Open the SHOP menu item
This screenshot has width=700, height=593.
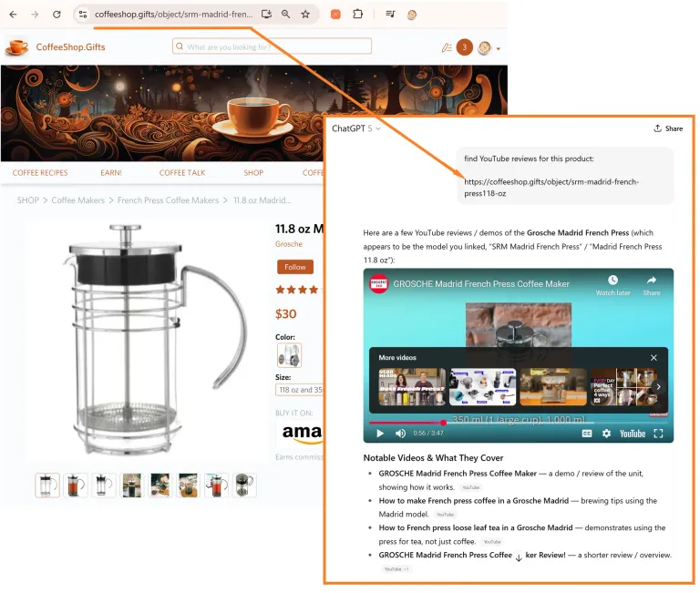[x=253, y=173]
